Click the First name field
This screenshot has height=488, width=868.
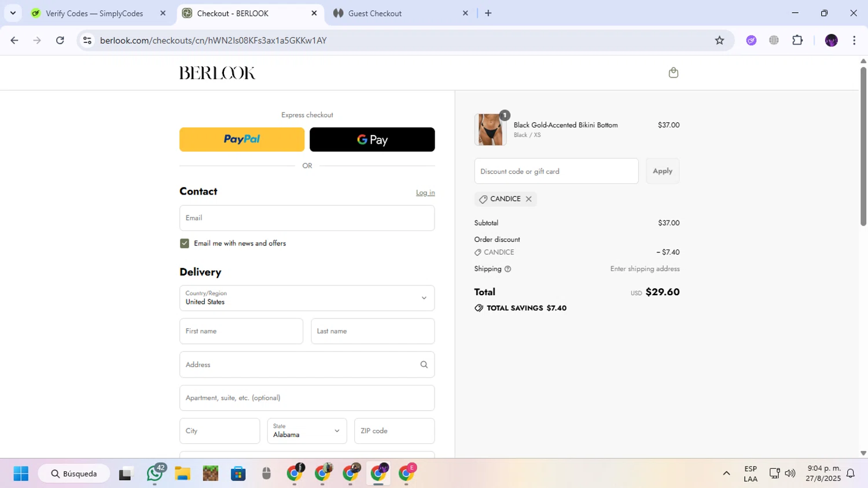pos(241,331)
